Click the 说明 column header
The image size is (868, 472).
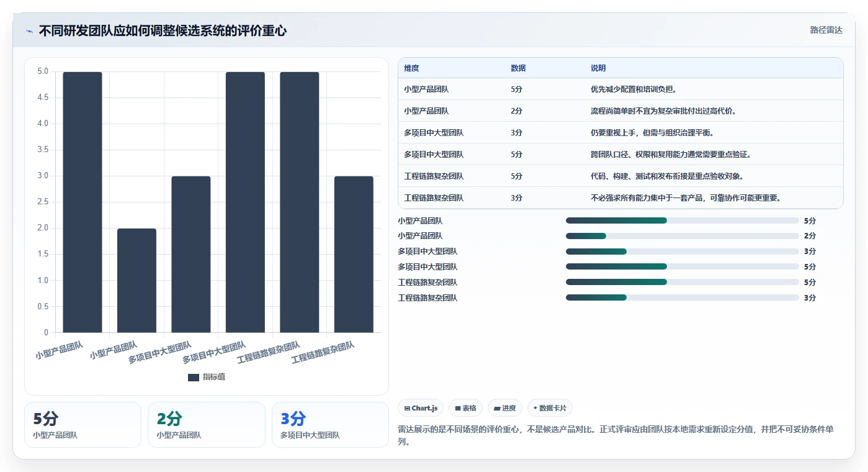(x=598, y=68)
